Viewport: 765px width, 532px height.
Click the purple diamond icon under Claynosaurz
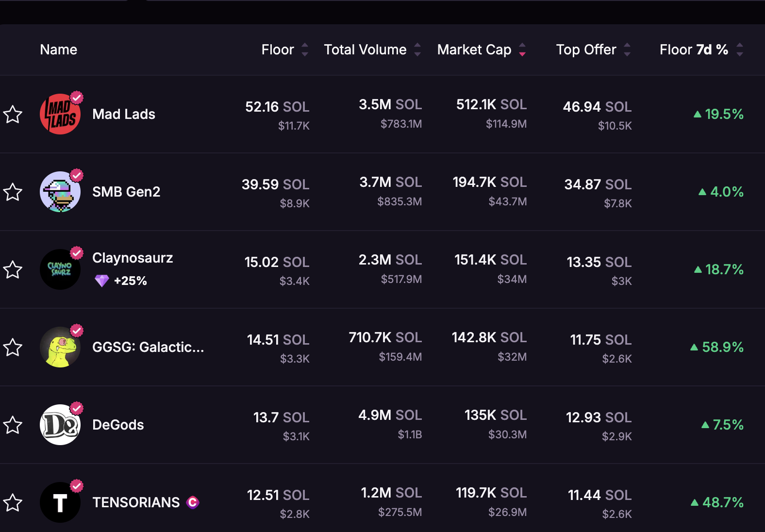pyautogui.click(x=101, y=281)
